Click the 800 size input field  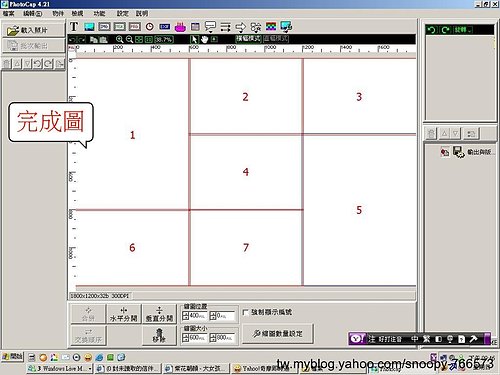(225, 338)
